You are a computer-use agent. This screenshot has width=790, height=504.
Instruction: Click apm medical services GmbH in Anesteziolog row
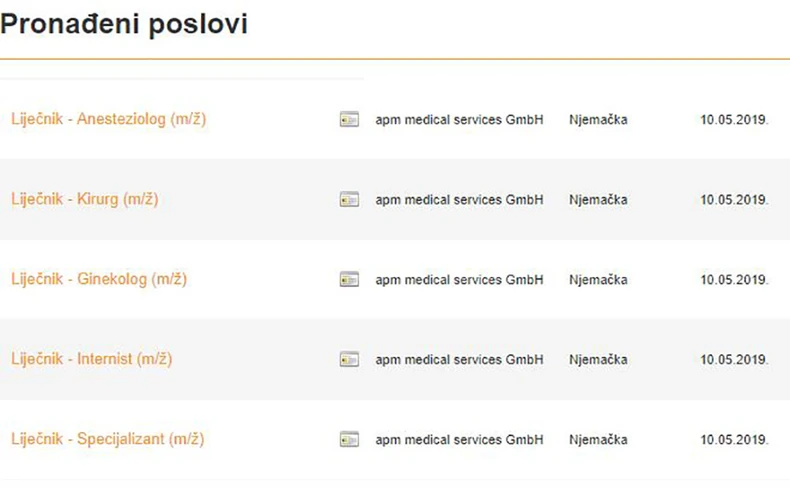(459, 120)
